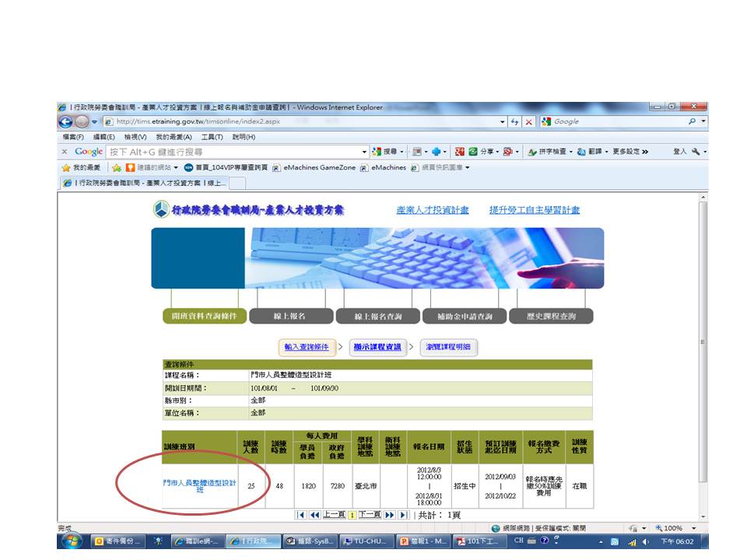Viewport: 747px width, 560px height.
Task: Expand search provider dropdown arrow
Action: coord(703,121)
